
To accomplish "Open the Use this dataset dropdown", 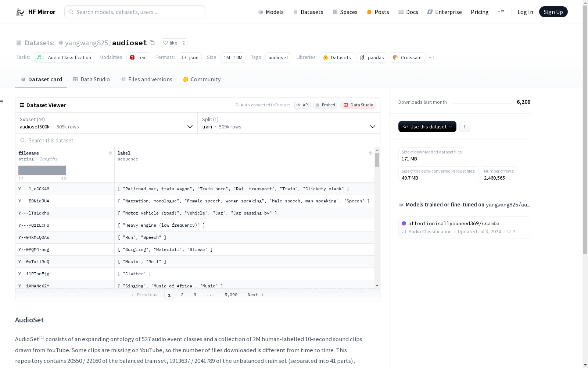I will click(427, 127).
